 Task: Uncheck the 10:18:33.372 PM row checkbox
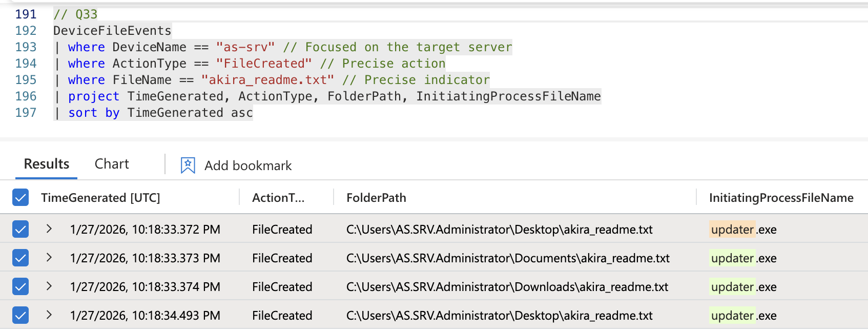click(20, 229)
